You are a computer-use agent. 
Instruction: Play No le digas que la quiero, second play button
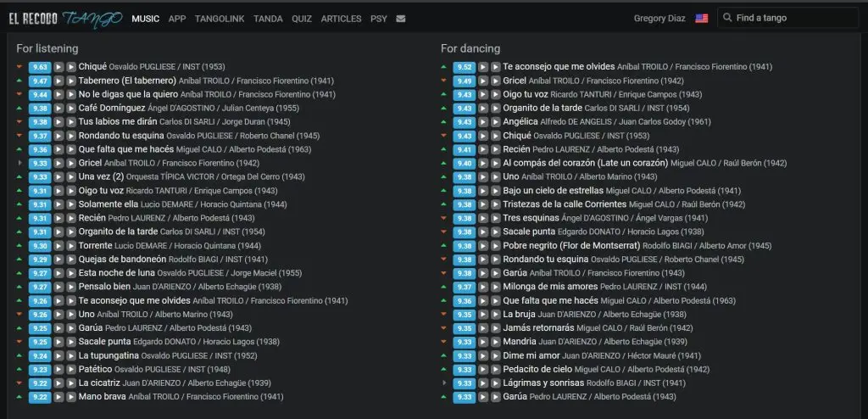[71, 95]
